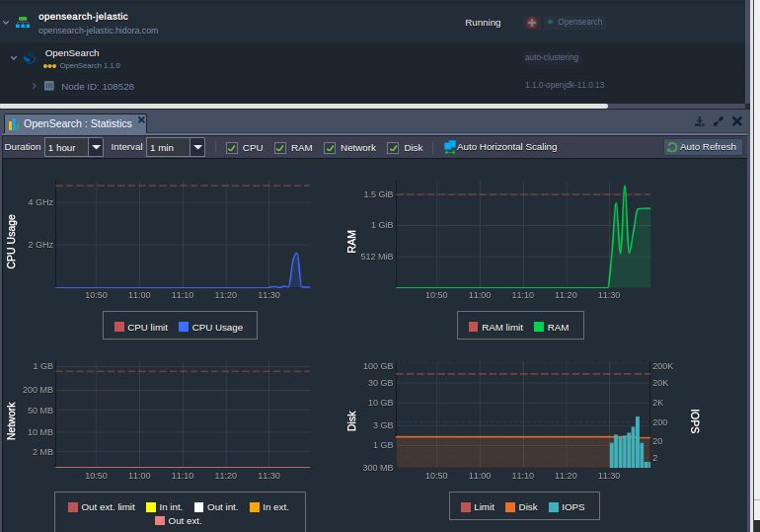760x532 pixels.
Task: Click the Node ID: 108528 label
Action: click(98, 87)
